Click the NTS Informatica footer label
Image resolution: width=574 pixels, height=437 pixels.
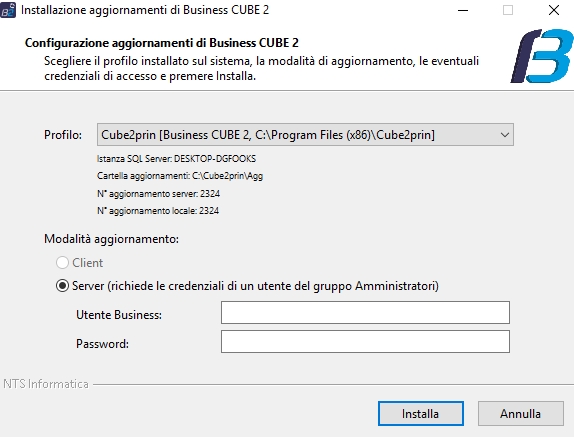click(x=46, y=384)
